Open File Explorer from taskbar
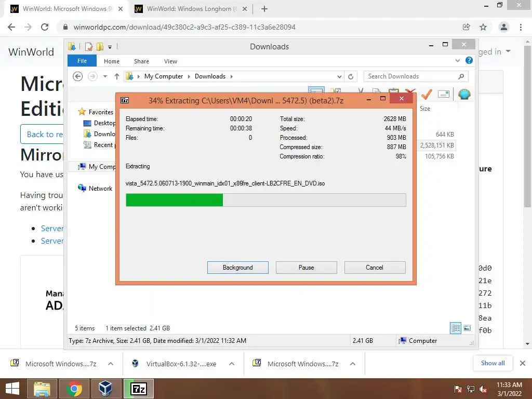This screenshot has height=399, width=532. pos(42,389)
